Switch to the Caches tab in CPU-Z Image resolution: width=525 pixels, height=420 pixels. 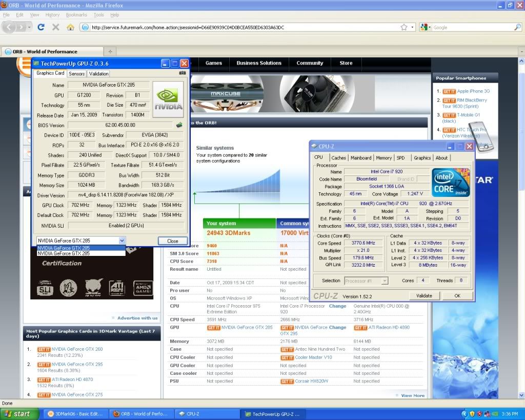(x=338, y=158)
